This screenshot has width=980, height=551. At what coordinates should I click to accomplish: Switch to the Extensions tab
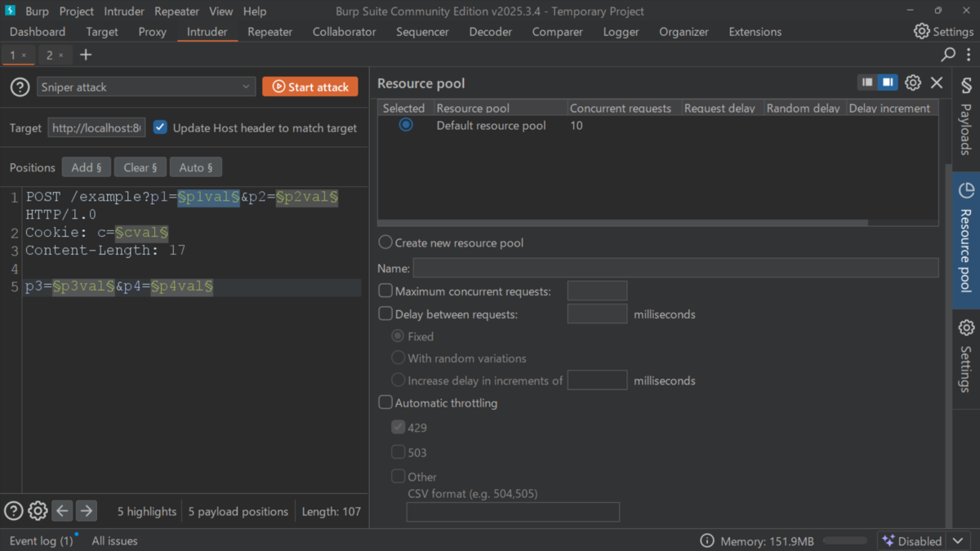755,31
